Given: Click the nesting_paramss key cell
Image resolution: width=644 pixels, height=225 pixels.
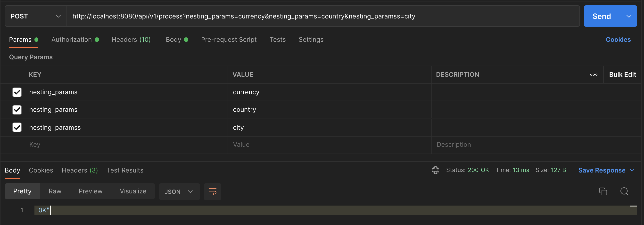Looking at the screenshot, I should point(126,127).
